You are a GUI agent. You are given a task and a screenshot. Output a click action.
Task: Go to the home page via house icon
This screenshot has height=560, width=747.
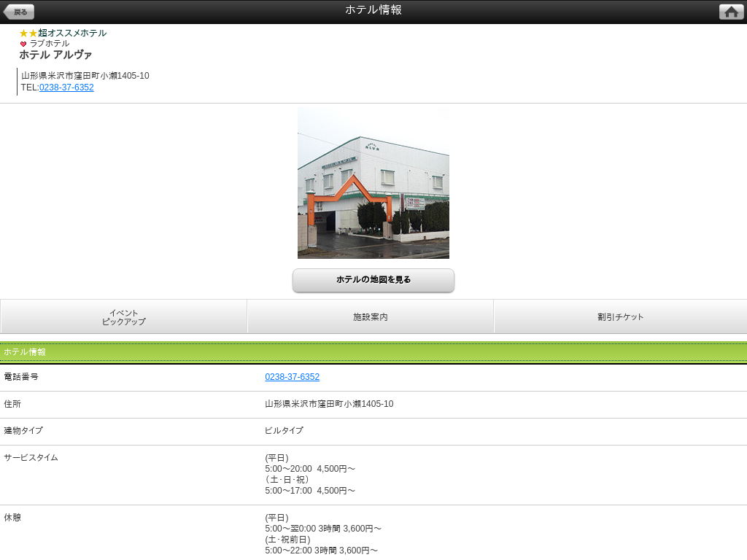click(731, 12)
